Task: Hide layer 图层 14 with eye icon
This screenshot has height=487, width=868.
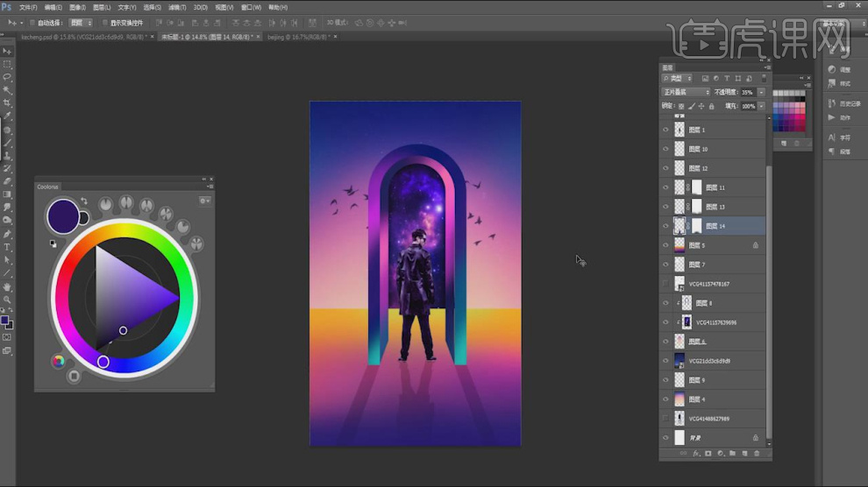Action: [665, 226]
